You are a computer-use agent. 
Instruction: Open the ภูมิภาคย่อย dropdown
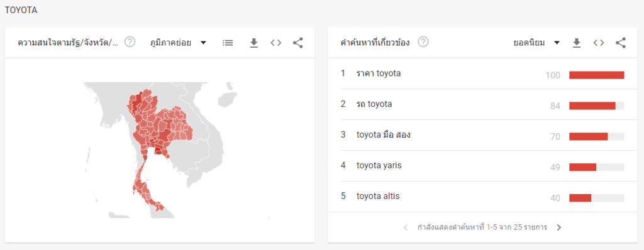(178, 43)
